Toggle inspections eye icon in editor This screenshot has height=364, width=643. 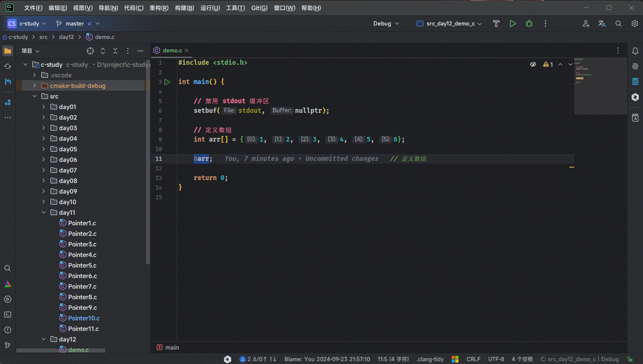tap(533, 64)
